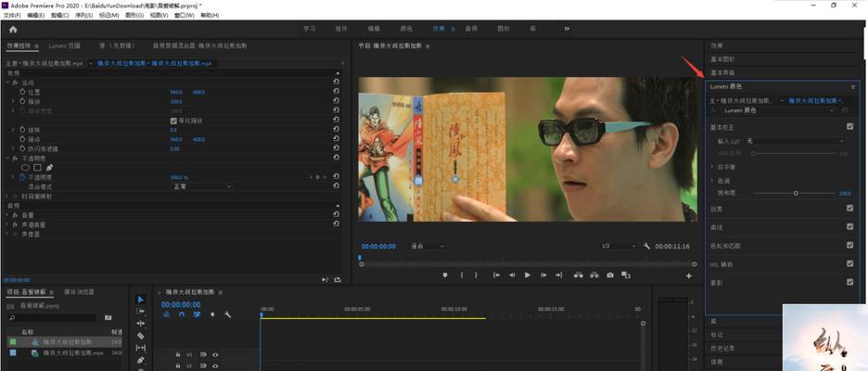The height and width of the screenshot is (371, 868).
Task: Open the Lumetri 颜色 effect selector dropdown
Action: coord(778,110)
